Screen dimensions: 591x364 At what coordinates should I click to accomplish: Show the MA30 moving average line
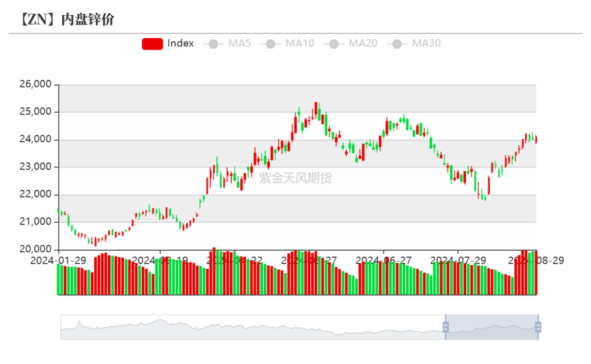pos(414,43)
